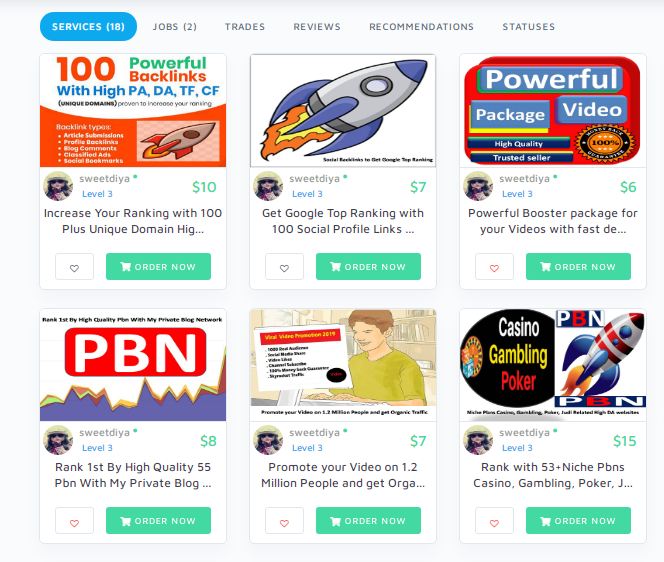Open title Powerful Booster package for your Videos
Image resolution: width=664 pixels, height=562 pixels.
pyautogui.click(x=553, y=221)
